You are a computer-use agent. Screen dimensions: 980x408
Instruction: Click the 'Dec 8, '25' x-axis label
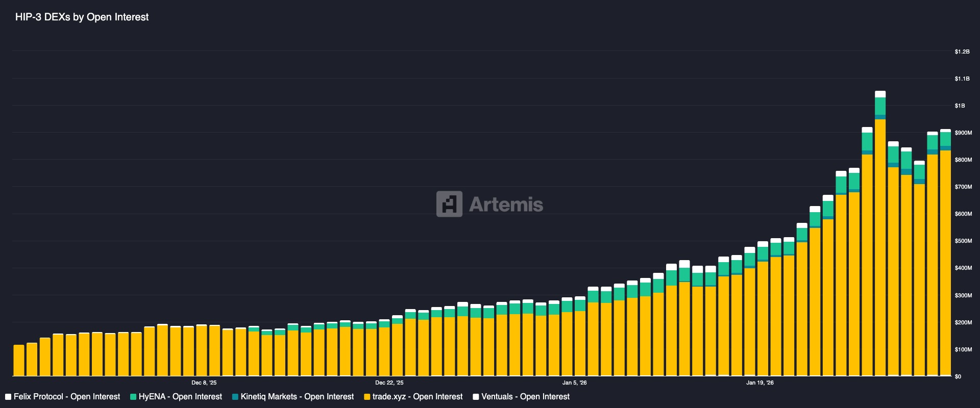click(204, 382)
